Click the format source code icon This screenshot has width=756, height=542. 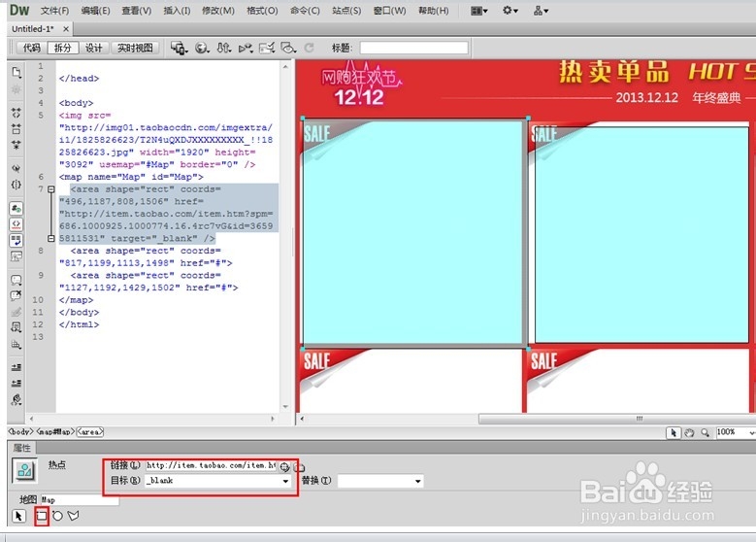[x=16, y=399]
